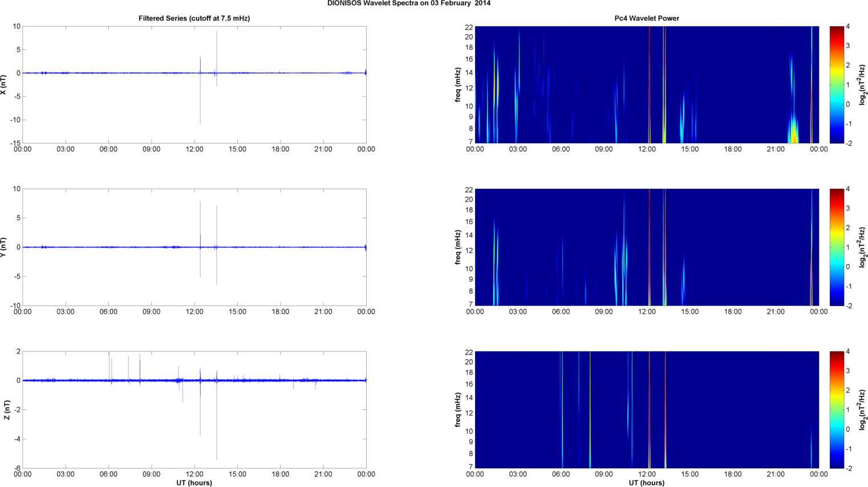Click 'freq (mHz)' label of top wavelet plot

(x=458, y=84)
